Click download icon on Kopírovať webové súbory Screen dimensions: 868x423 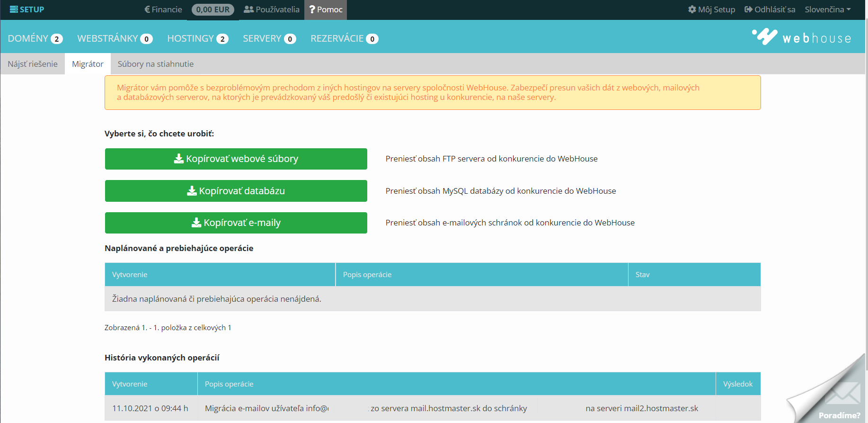[x=179, y=159]
